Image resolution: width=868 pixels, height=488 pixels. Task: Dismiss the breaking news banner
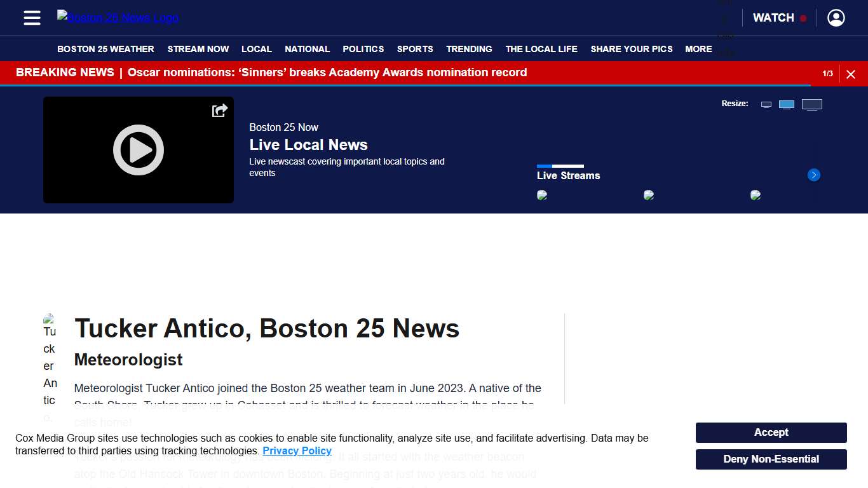(851, 74)
